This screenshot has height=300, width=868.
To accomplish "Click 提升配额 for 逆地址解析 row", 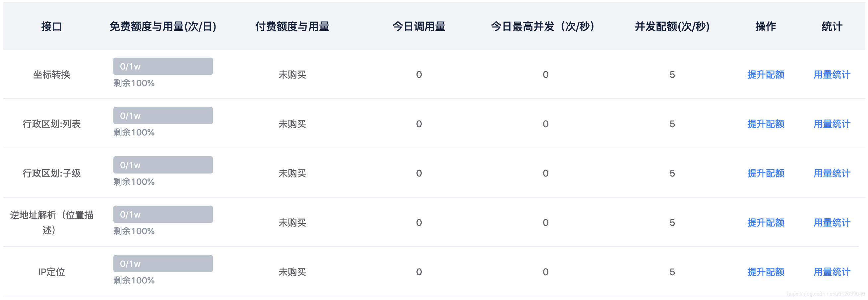I will pos(766,223).
